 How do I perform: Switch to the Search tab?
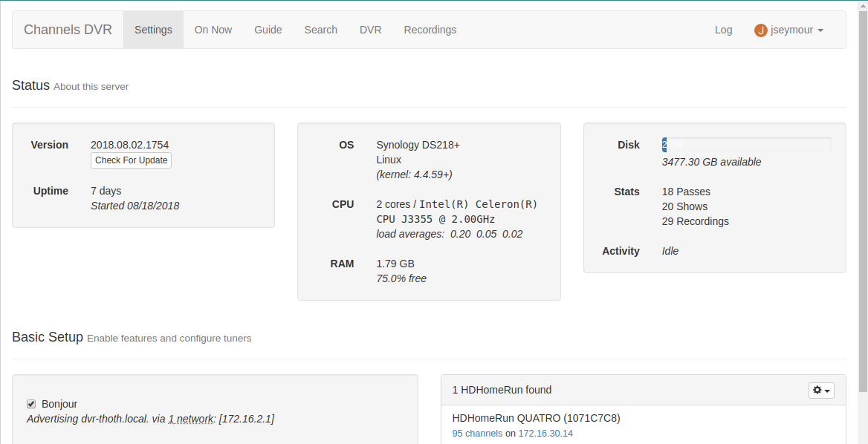coord(320,30)
